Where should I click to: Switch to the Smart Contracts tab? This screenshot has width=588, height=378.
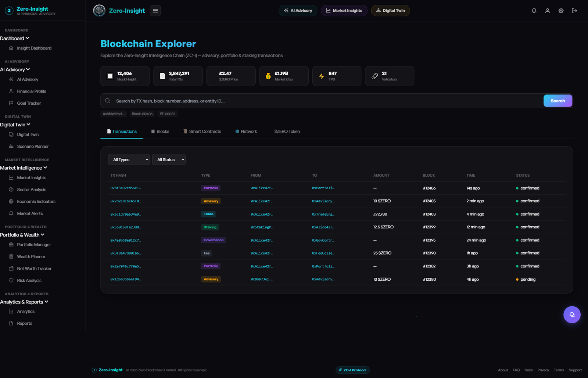pyautogui.click(x=202, y=132)
